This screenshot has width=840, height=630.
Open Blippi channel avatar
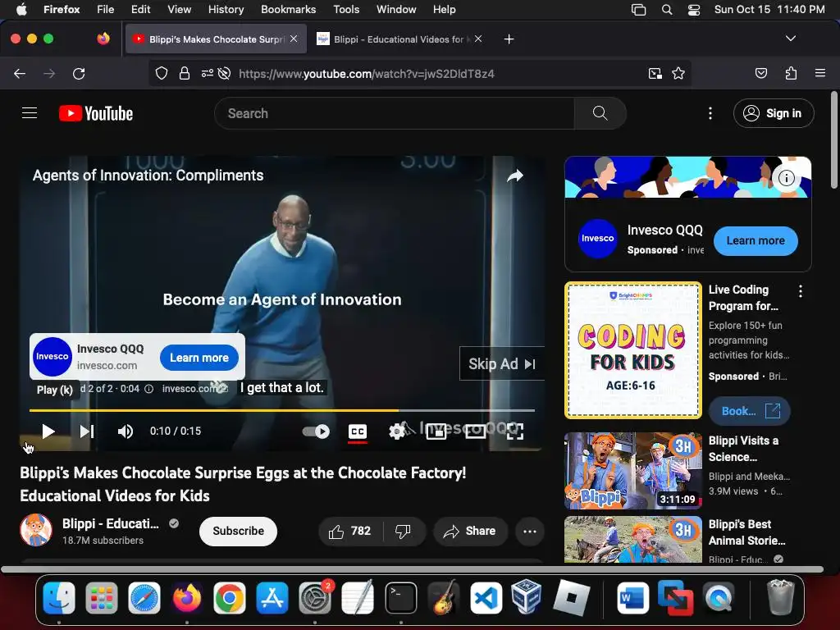(36, 531)
